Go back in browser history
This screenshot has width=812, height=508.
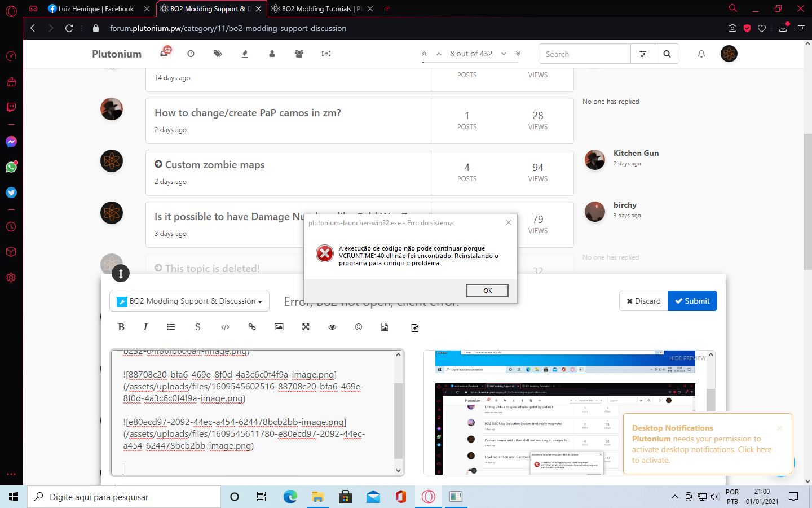(x=33, y=28)
